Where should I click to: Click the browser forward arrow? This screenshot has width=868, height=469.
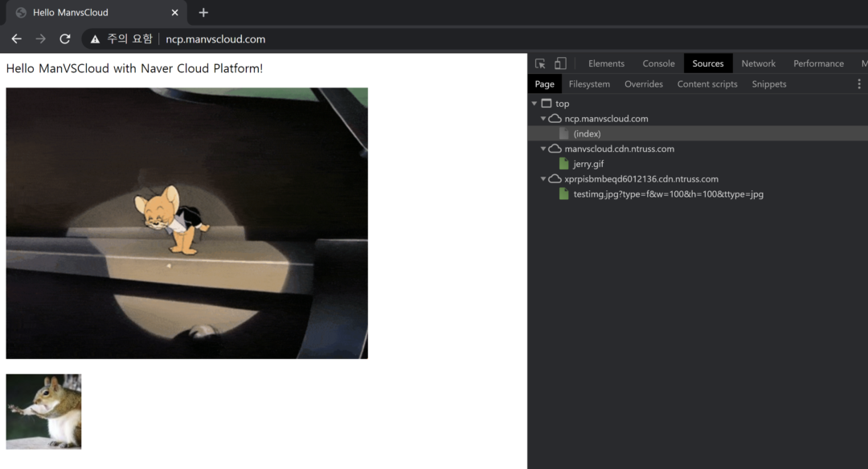click(x=41, y=39)
